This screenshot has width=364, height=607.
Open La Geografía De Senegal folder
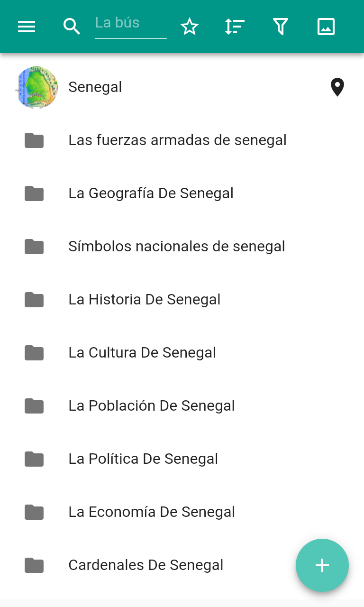point(182,193)
